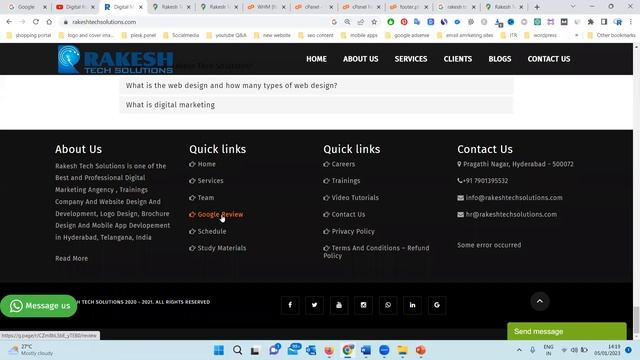
Task: Open the browser zoom magnifier icon
Action: (x=347, y=22)
